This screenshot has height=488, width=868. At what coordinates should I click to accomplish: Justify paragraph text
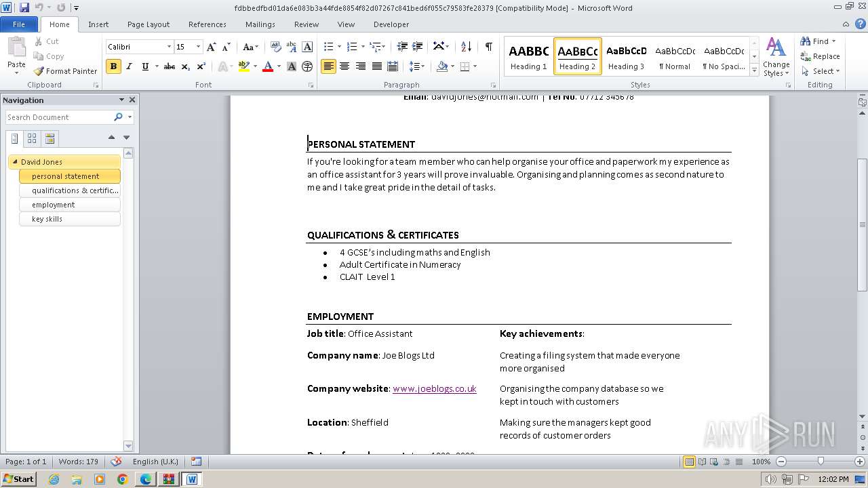click(x=376, y=66)
